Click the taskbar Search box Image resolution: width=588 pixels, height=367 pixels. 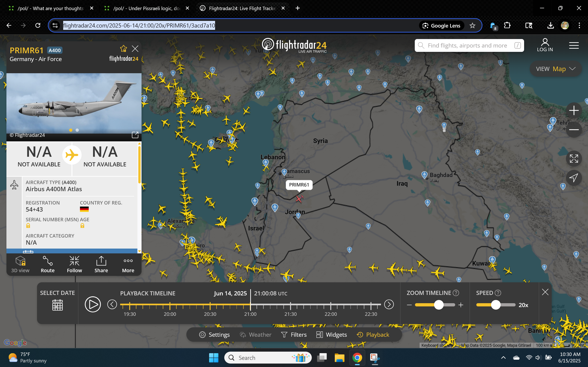click(268, 358)
